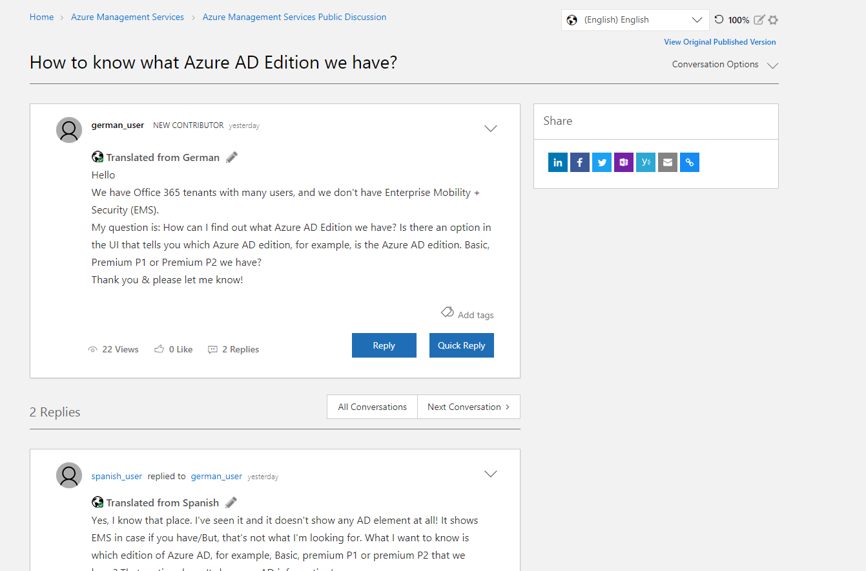Click globe icon beside Translated from Spanish

click(97, 503)
